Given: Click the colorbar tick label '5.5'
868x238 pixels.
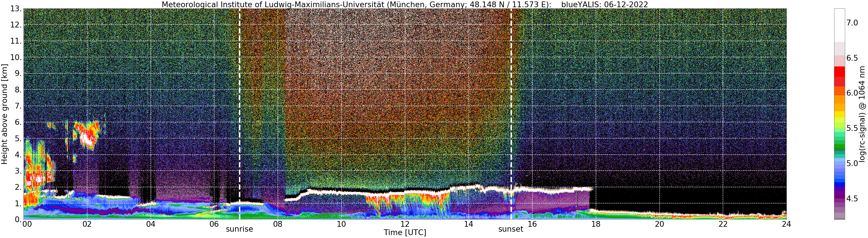Looking at the screenshot, I should (852, 128).
